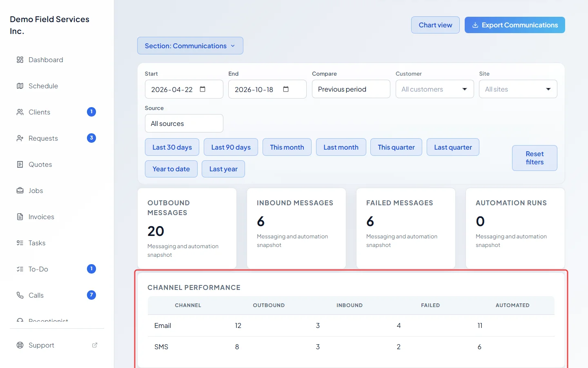Click the download icon in Export Communications
This screenshot has height=368, width=588.
tap(475, 25)
